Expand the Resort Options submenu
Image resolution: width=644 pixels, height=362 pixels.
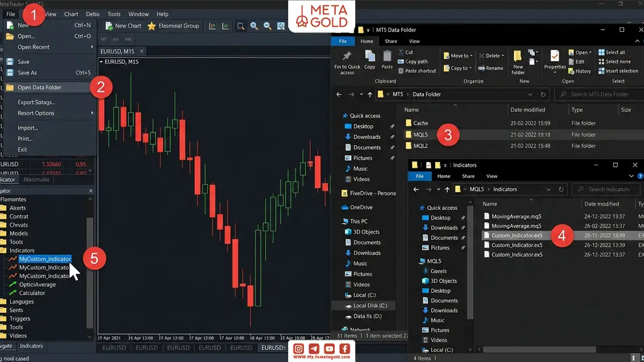92,113
